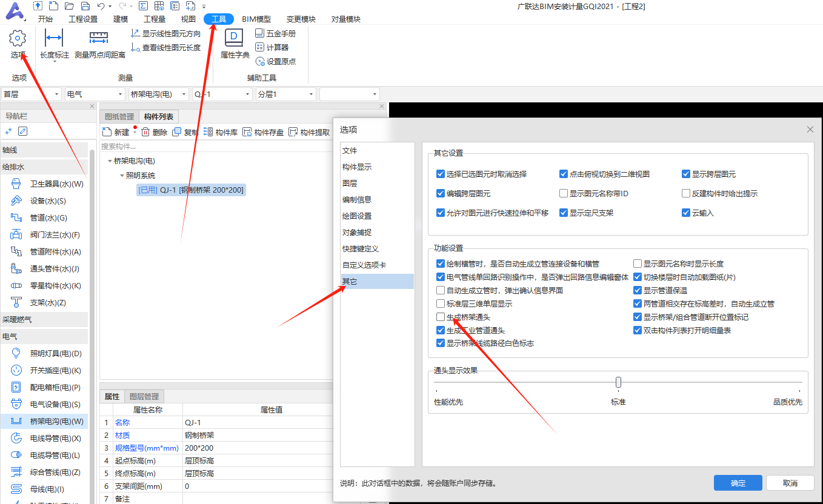Click the undo arrow in title bar
The width and height of the screenshot is (823, 504).
[x=101, y=6]
